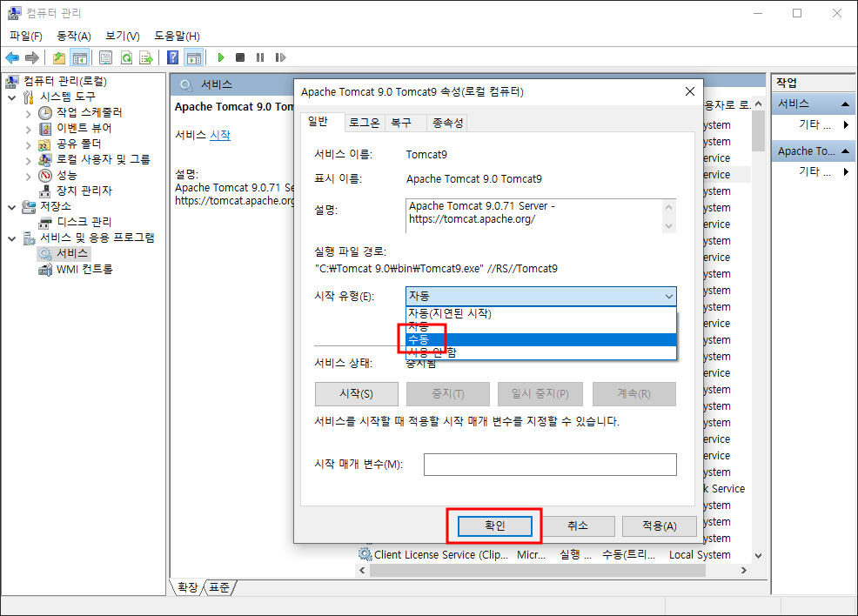The width and height of the screenshot is (858, 616).
Task: Collapse the 시스템 도구 tree node
Action: 12,98
